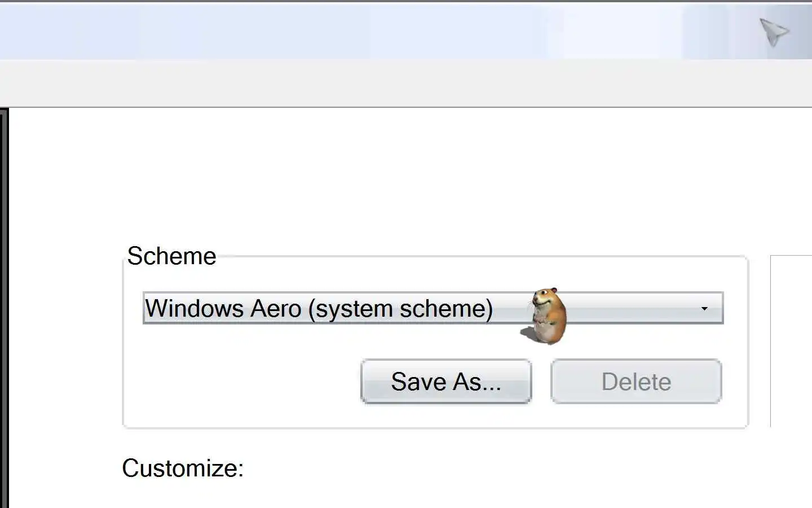Select the Windows Aero (system scheme) combo box text
This screenshot has width=812, height=508.
[319, 308]
